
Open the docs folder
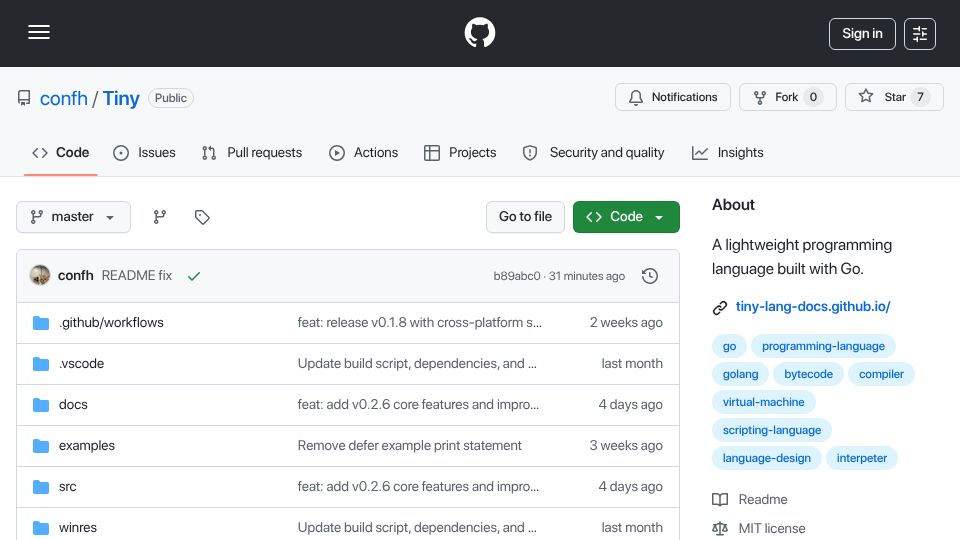pyautogui.click(x=73, y=405)
